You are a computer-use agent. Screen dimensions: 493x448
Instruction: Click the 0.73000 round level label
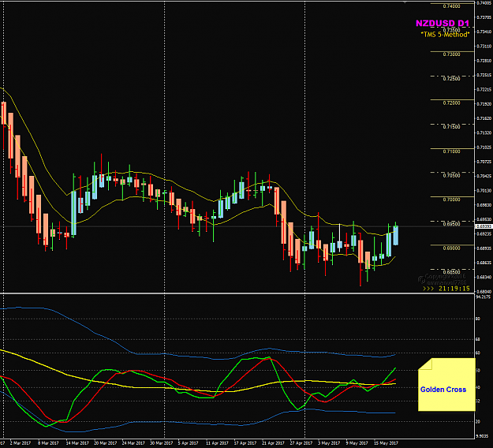[x=451, y=54]
